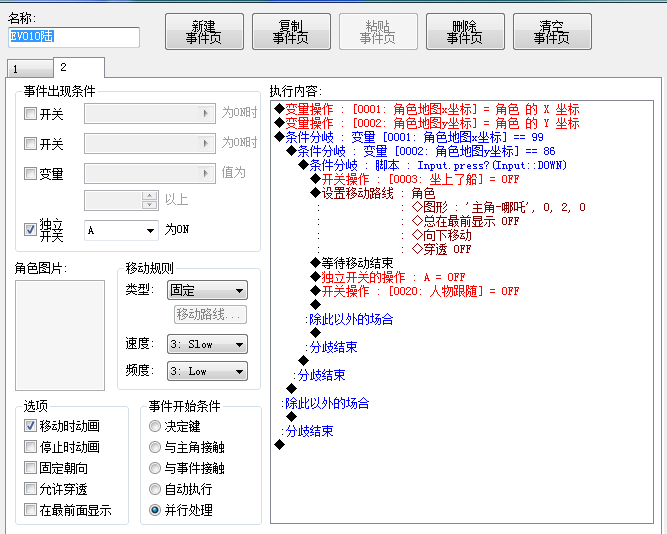Select the outermost 除此以外的场合 line
This screenshot has width=667, height=534.
point(326,403)
